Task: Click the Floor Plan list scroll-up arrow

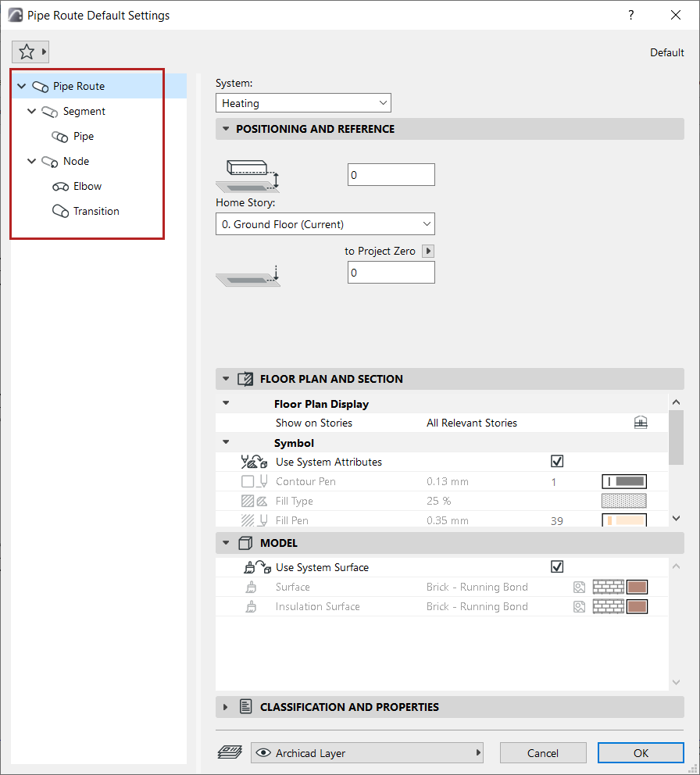Action: tap(677, 402)
